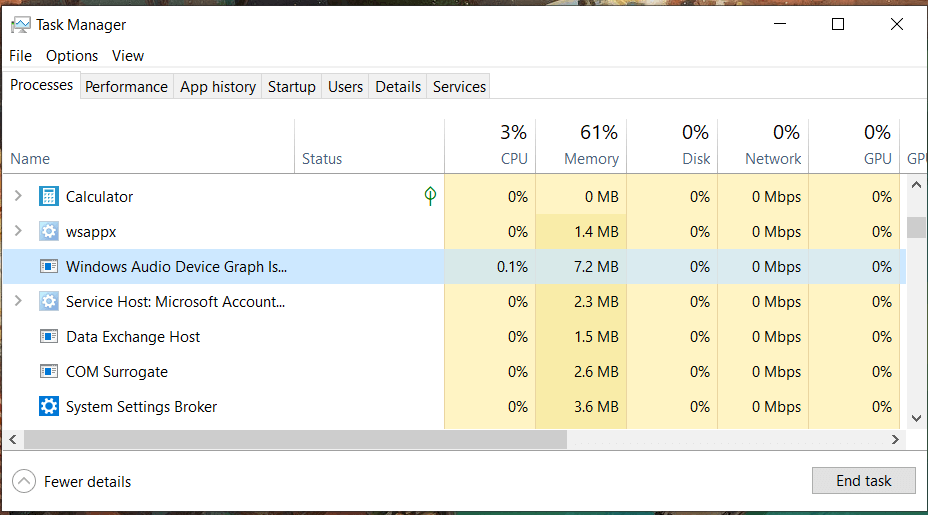The height and width of the screenshot is (515, 928).
Task: Click the 3.6 MB memory value
Action: pyautogui.click(x=596, y=407)
